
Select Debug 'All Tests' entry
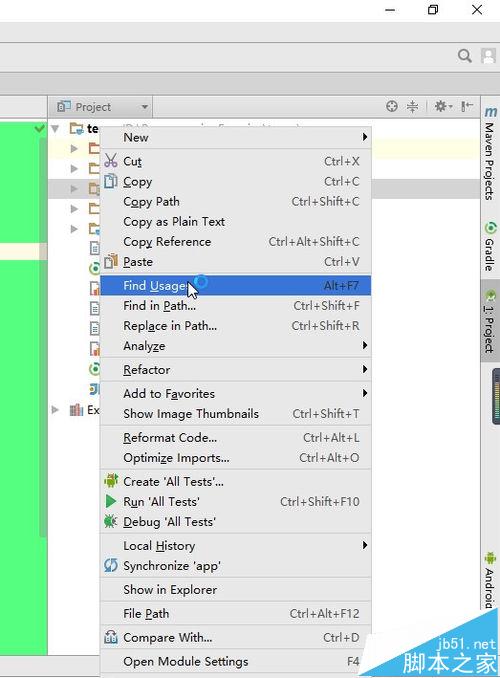tap(236, 522)
